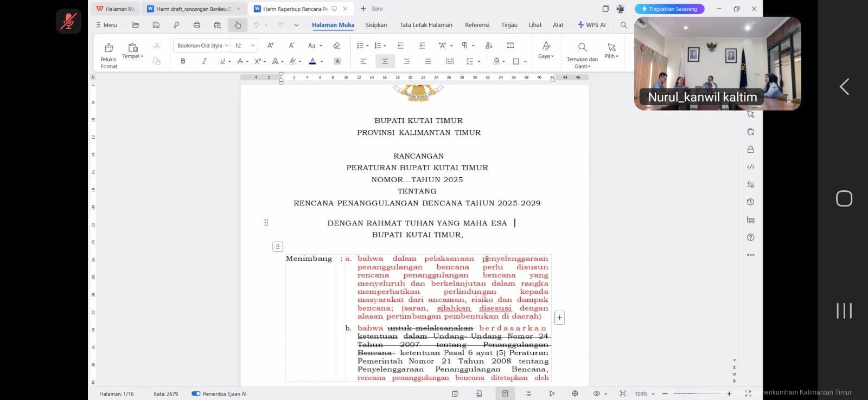Select the hand pan tool icon
This screenshot has height=400, width=868.
pyautogui.click(x=238, y=25)
